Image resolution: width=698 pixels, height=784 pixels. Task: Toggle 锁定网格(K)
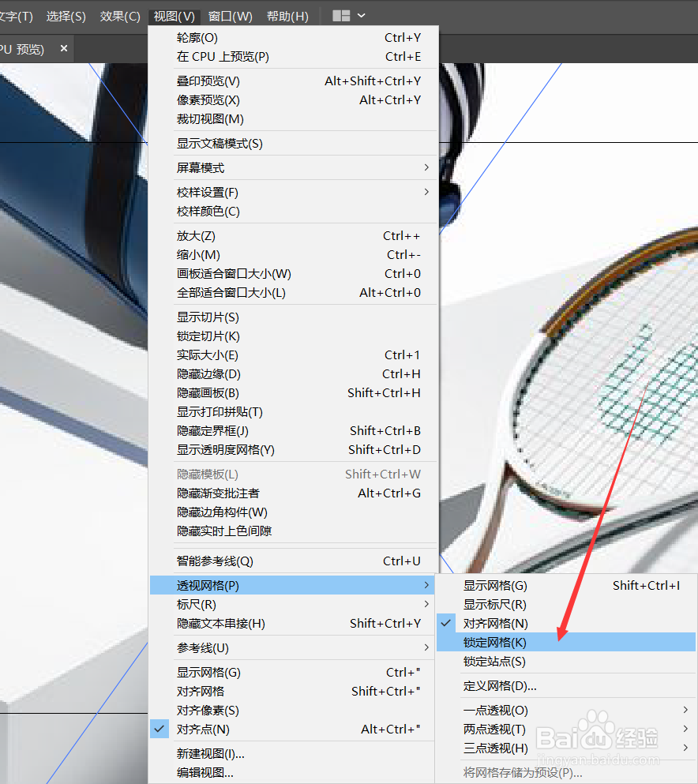point(566,643)
